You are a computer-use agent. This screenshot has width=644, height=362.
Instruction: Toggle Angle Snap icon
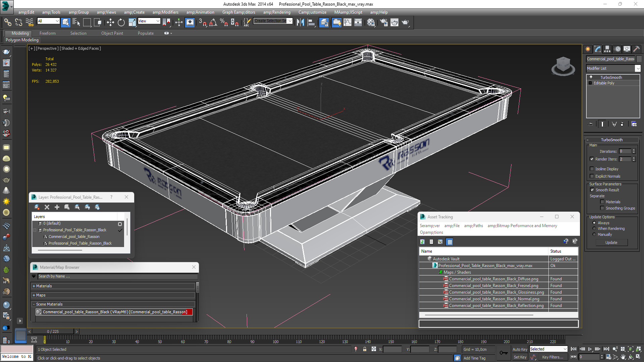(x=213, y=22)
